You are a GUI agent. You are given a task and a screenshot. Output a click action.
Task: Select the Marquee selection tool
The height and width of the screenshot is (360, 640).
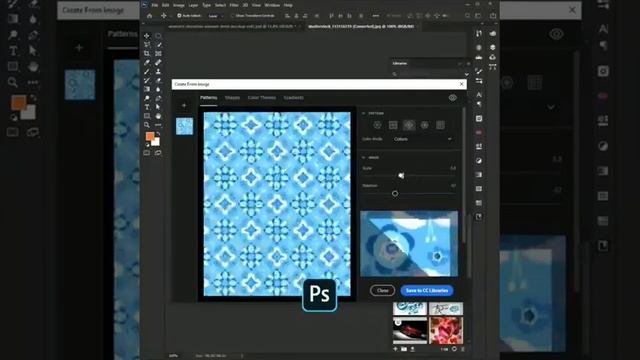(158, 36)
